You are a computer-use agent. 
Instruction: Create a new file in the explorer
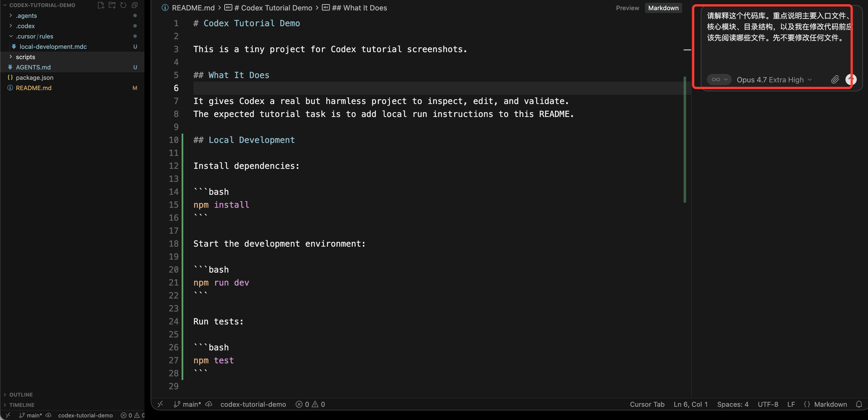click(x=101, y=5)
